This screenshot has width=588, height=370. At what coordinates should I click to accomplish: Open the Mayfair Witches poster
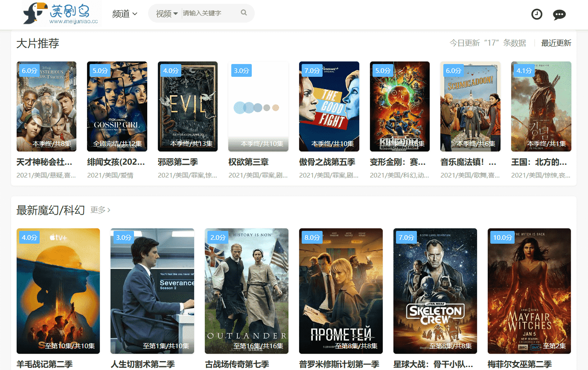coord(529,291)
